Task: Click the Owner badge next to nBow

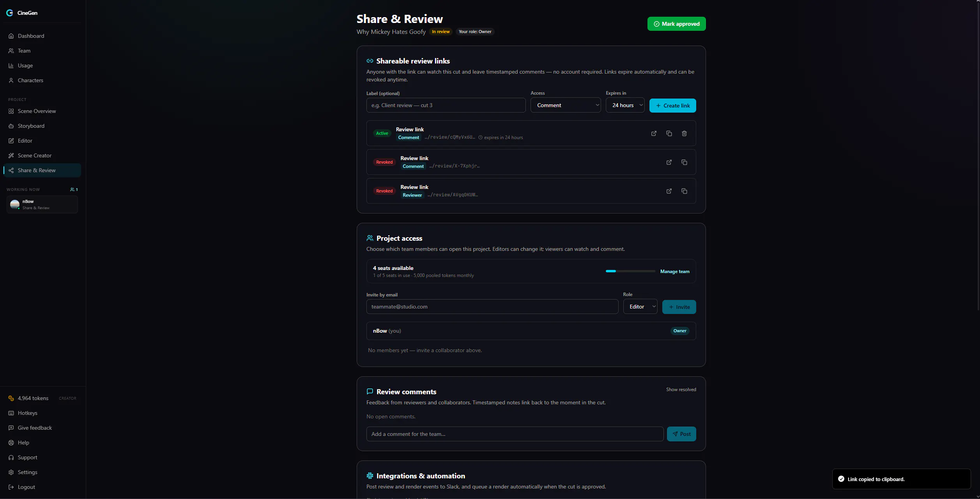Action: [679, 331]
